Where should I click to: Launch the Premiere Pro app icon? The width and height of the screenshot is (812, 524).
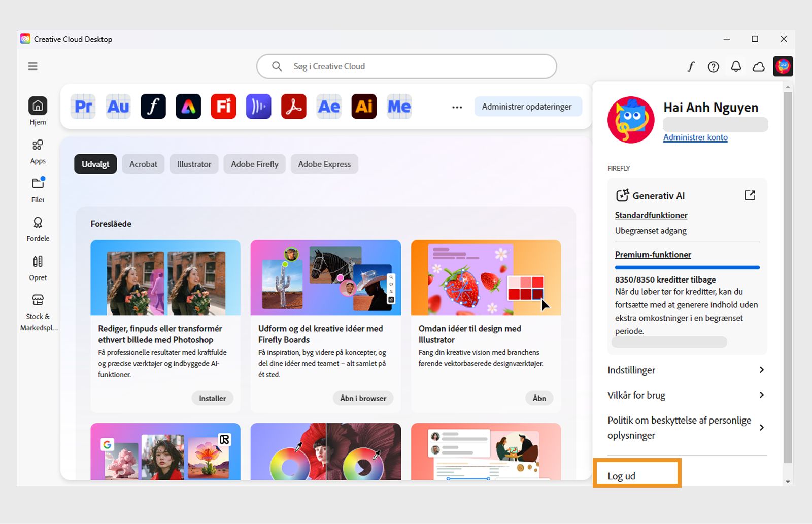(x=83, y=107)
